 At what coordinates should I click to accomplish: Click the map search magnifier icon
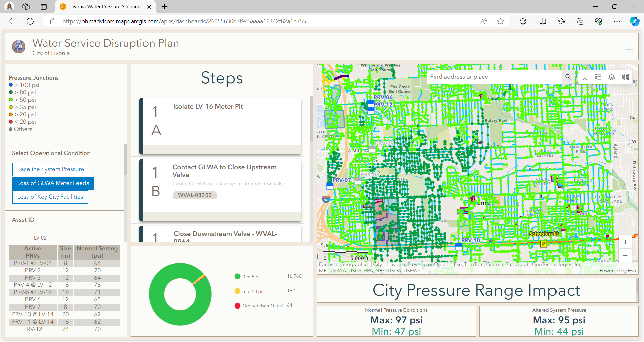(568, 77)
